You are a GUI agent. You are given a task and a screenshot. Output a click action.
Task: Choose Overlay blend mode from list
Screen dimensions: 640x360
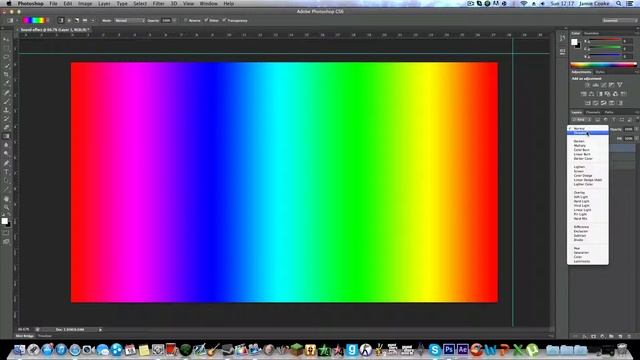coord(579,192)
